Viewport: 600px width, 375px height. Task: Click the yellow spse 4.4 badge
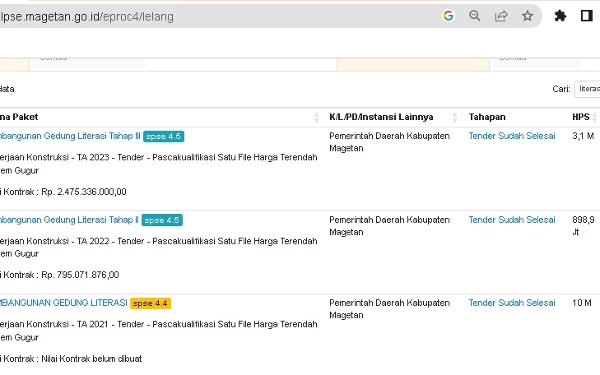coord(150,303)
